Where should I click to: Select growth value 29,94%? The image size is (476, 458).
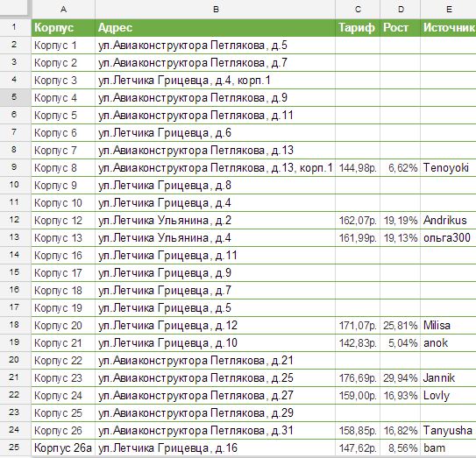pyautogui.click(x=400, y=378)
